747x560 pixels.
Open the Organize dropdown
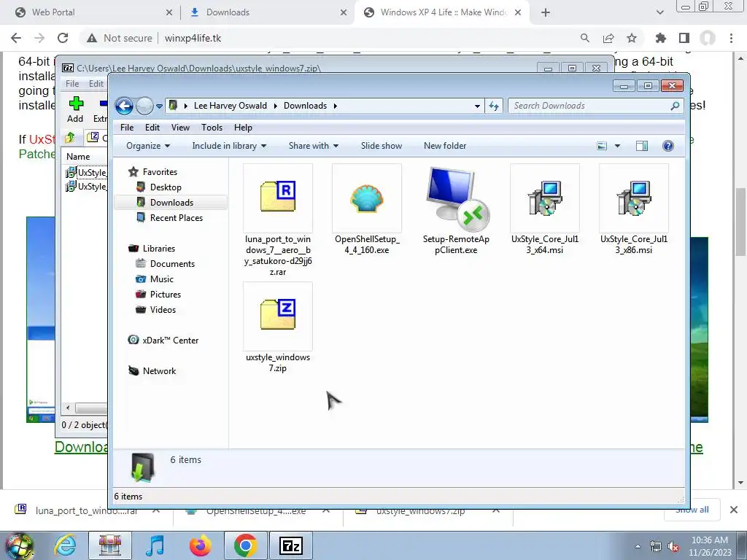point(147,146)
